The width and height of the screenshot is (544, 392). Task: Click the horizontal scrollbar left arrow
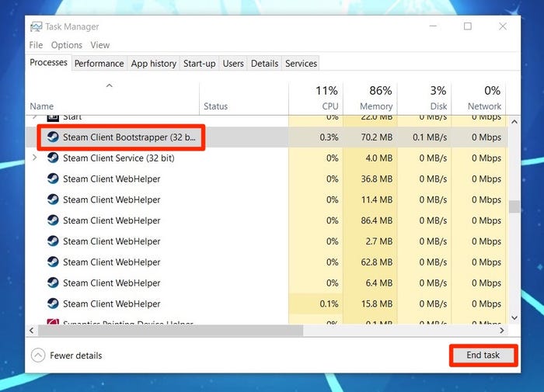point(32,331)
